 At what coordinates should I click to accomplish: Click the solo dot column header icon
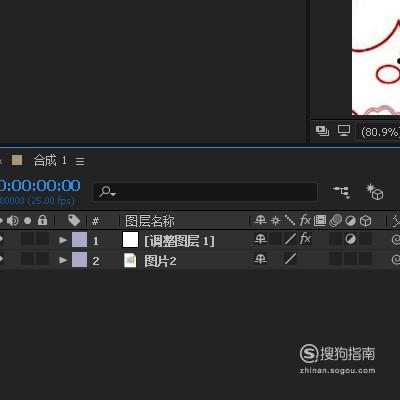(x=28, y=221)
